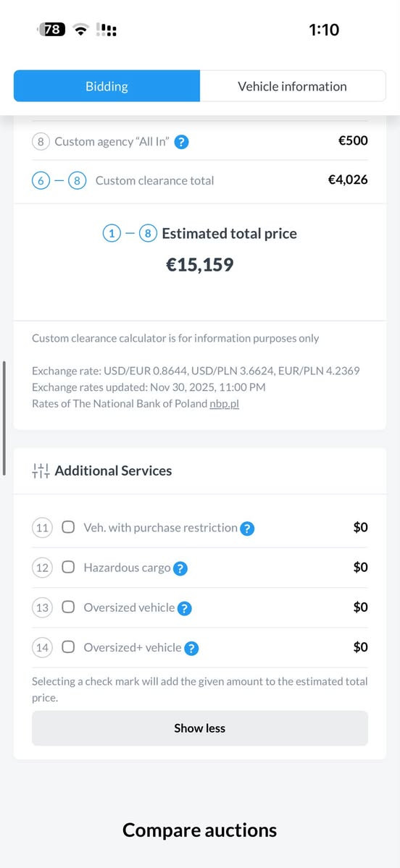Viewport: 400px width, 868px height.
Task: Check the Veh. with purchase restriction checkbox
Action: pos(68,527)
